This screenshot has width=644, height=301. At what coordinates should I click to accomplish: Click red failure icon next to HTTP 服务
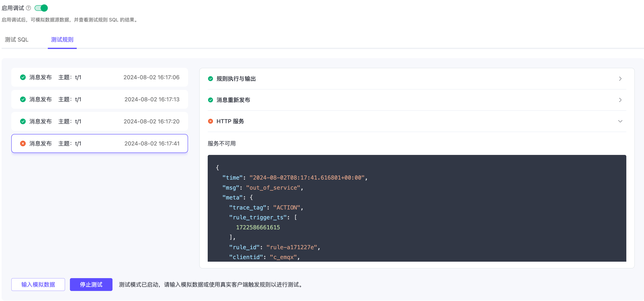210,121
